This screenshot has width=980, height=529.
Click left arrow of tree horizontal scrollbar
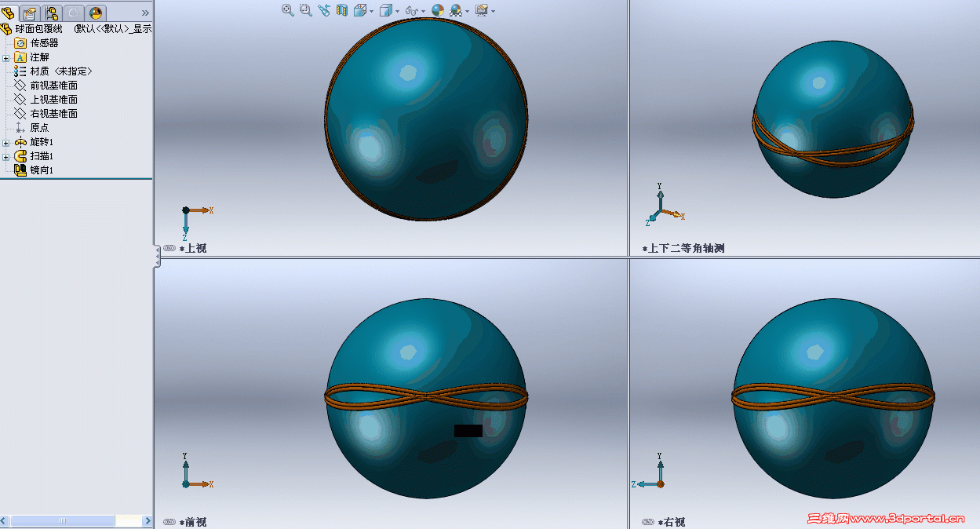pos(5,521)
